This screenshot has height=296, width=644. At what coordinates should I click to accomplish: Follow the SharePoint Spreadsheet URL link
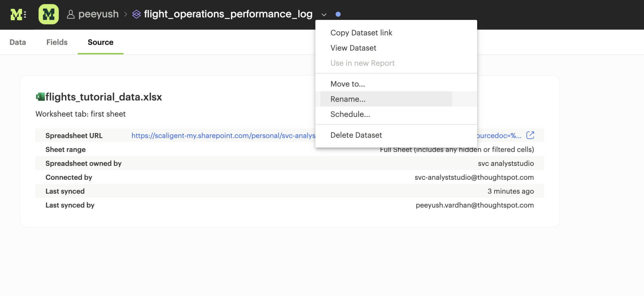click(223, 136)
